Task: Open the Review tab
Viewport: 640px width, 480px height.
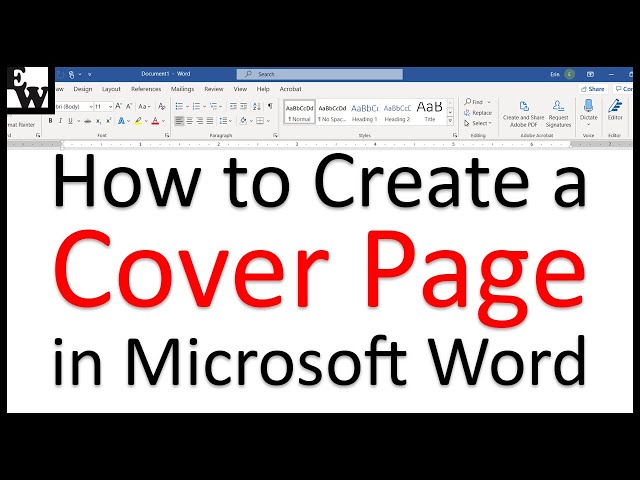Action: (213, 89)
